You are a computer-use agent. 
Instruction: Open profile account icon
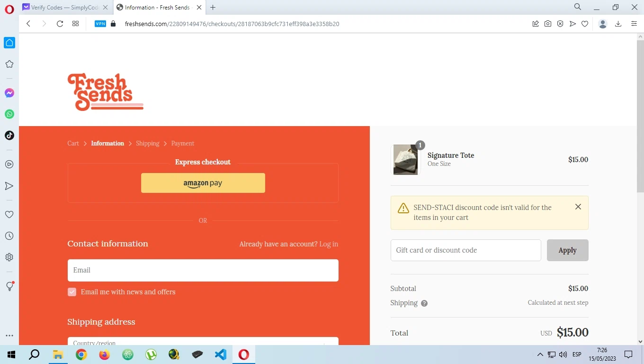coord(603,24)
